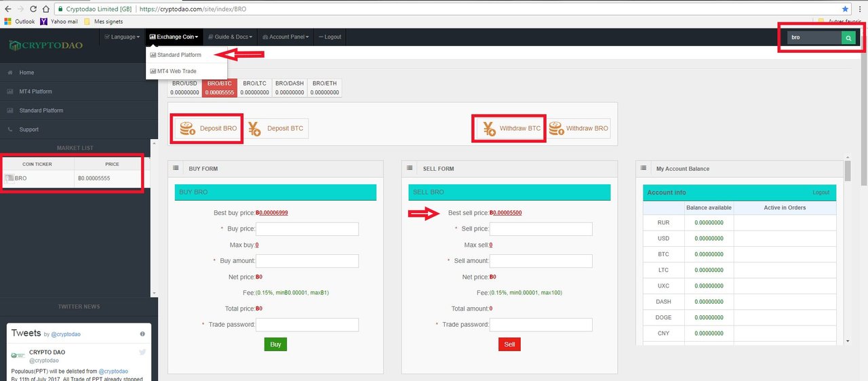This screenshot has width=868, height=381.
Task: Click the Buy Form list icon
Action: [176, 168]
